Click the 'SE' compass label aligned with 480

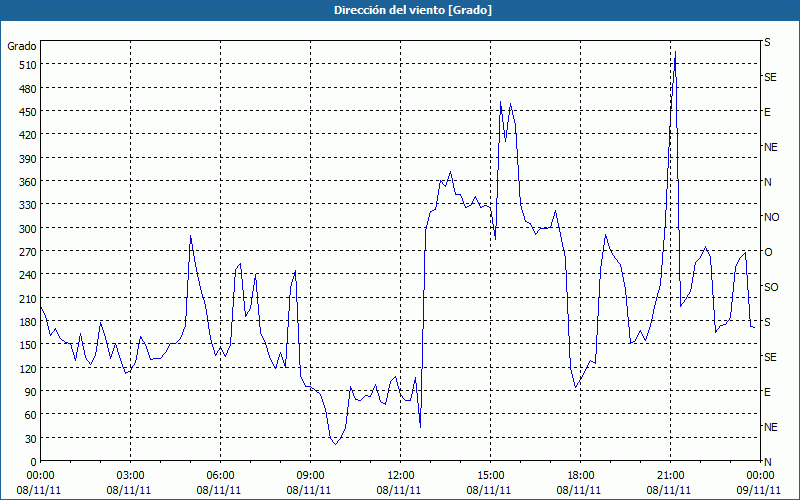(x=770, y=77)
